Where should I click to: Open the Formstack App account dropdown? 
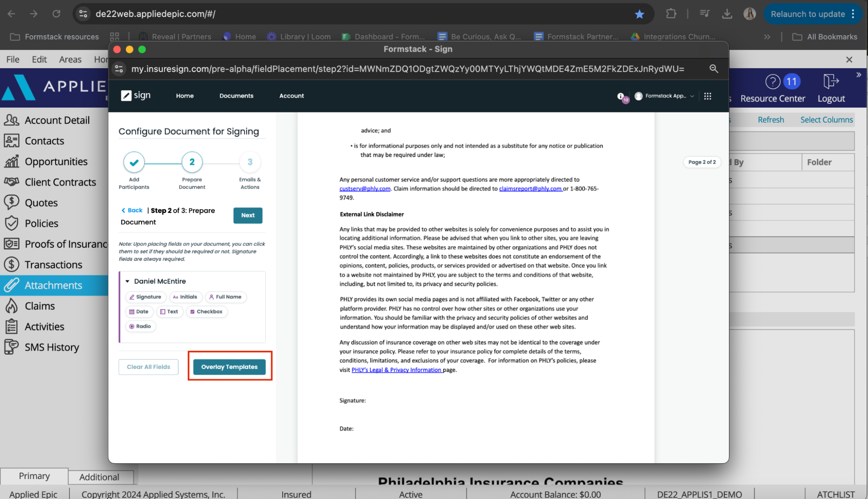click(663, 96)
